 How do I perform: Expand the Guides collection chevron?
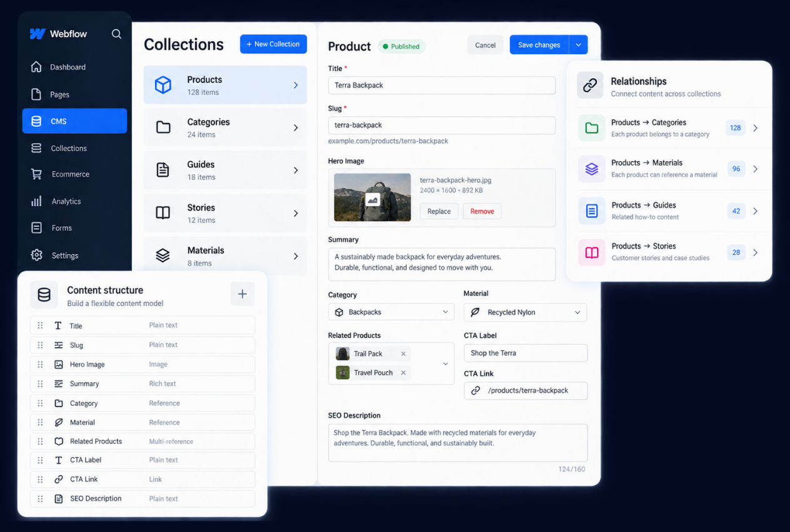tap(296, 170)
